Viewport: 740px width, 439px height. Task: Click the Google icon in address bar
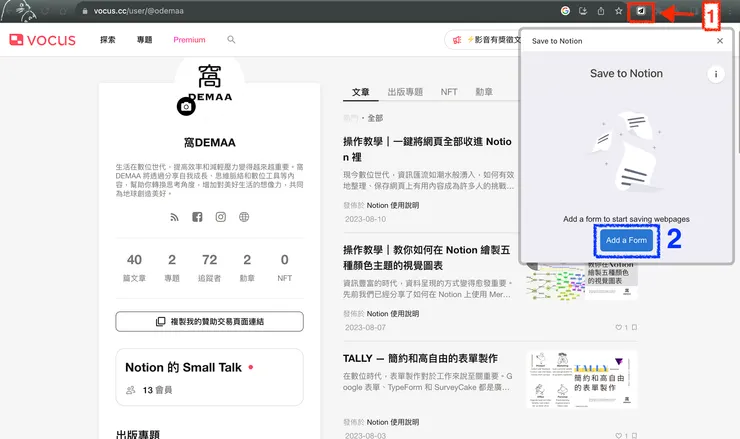(x=565, y=11)
